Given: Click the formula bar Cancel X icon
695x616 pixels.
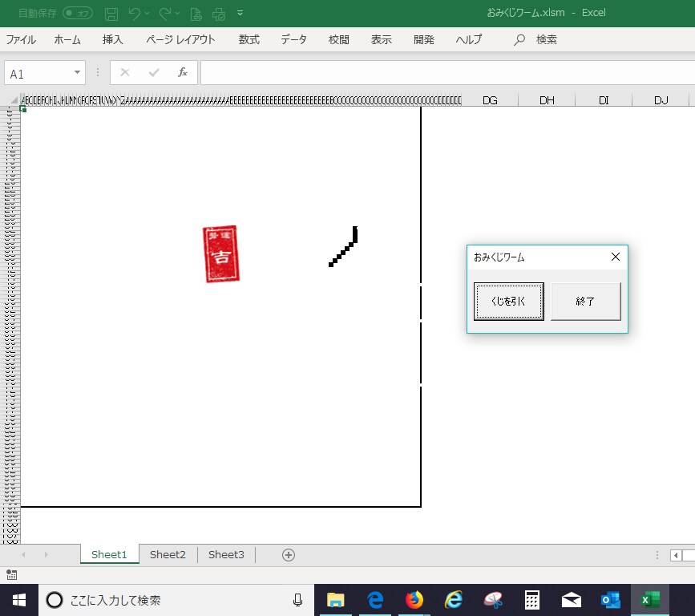Looking at the screenshot, I should 125,72.
